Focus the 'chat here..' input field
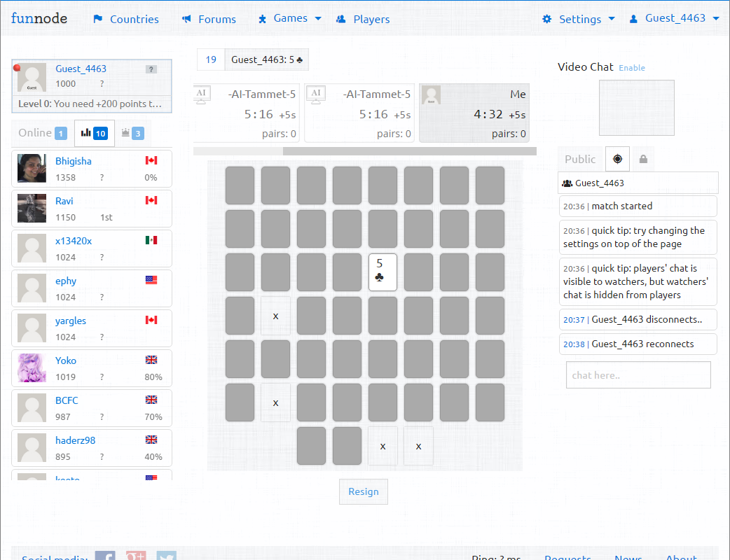 pos(638,375)
